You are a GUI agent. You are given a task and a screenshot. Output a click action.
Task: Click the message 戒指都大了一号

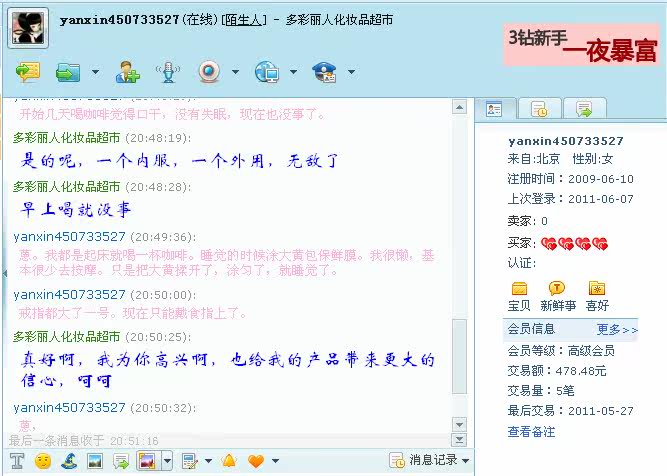tap(133, 314)
